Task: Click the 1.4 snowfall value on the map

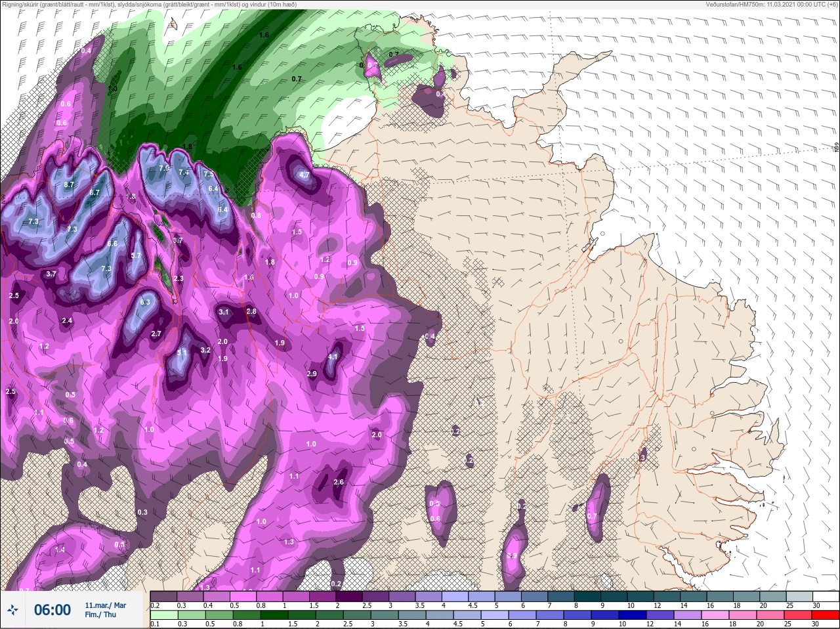Action: coord(60,550)
